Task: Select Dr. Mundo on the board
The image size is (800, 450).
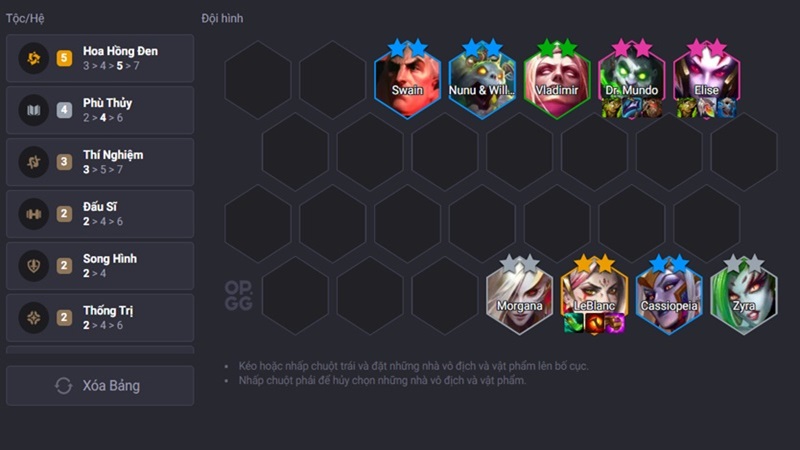Action: point(632,81)
